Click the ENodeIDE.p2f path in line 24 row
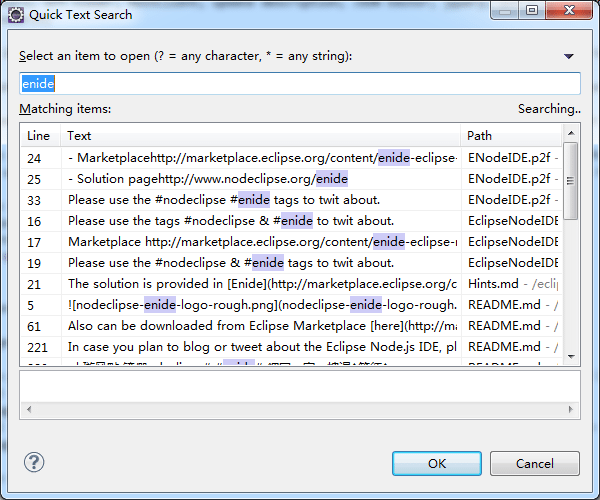This screenshot has width=600, height=500. click(512, 158)
